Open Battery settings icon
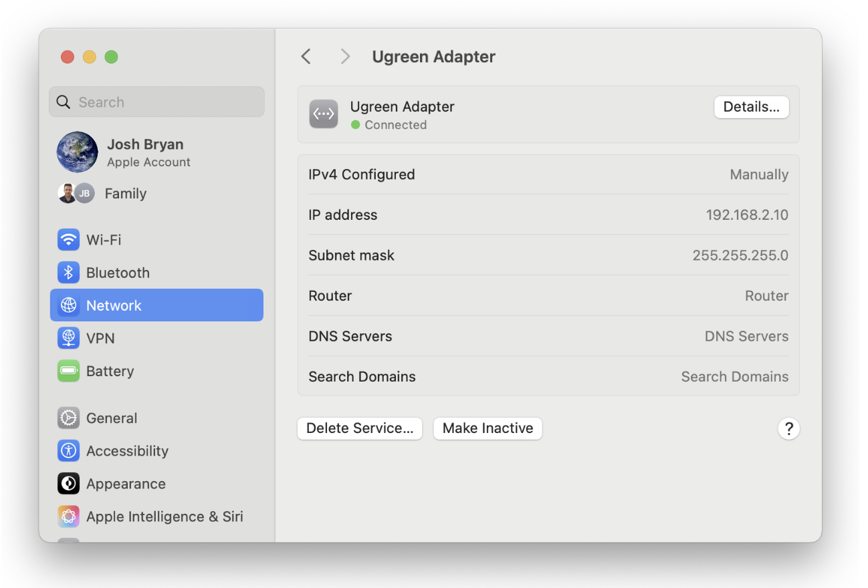The height and width of the screenshot is (588, 868). pos(68,371)
